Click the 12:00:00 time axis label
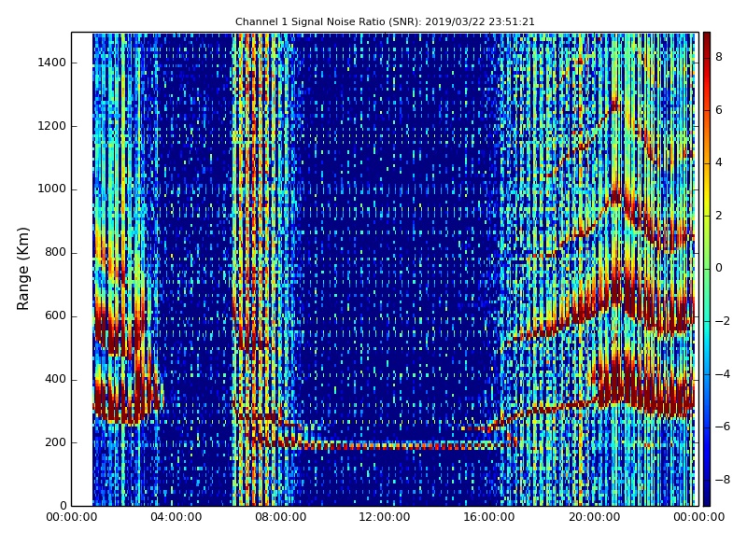Screen dimensions: 747x560 [385, 517]
